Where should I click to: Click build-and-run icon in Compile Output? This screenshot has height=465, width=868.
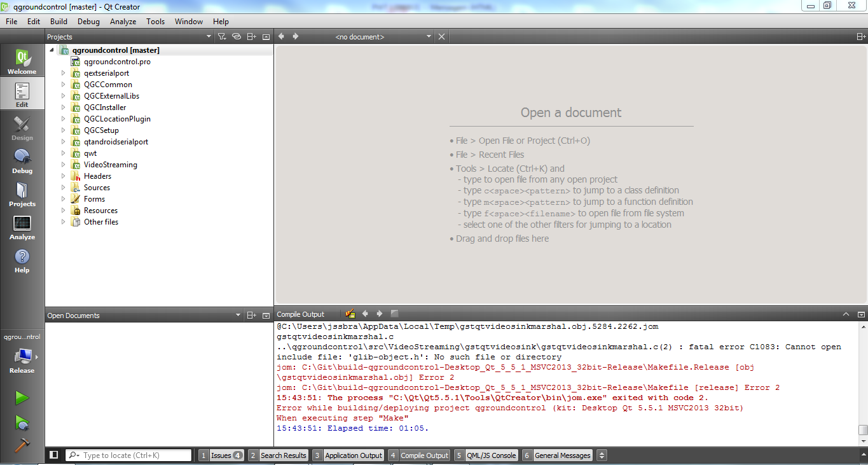click(350, 314)
